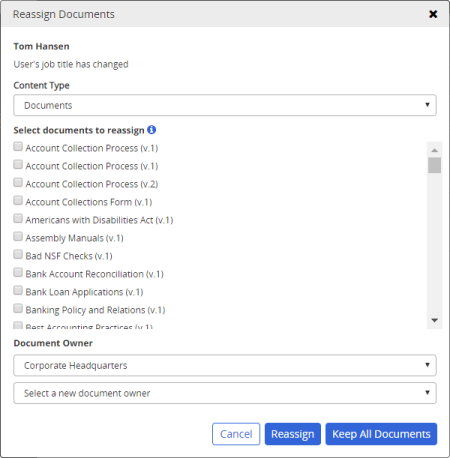Click the scroll up arrow in document list
The width and height of the screenshot is (450, 458).
[434, 150]
